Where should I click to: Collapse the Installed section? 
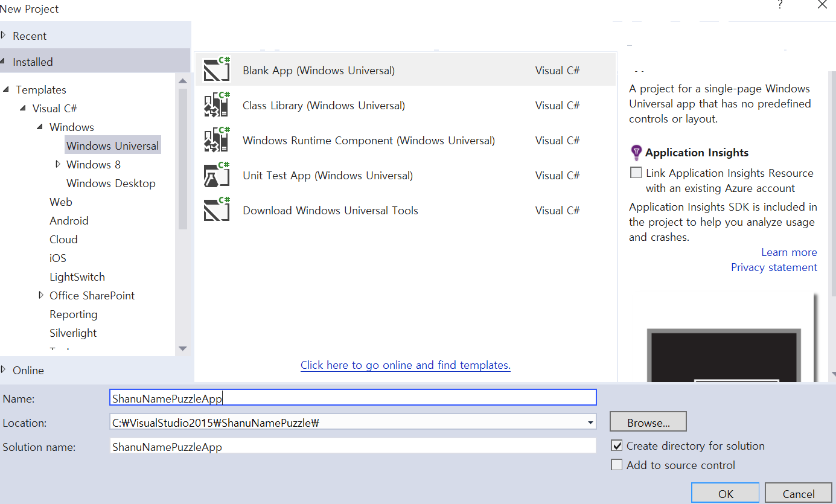point(4,61)
